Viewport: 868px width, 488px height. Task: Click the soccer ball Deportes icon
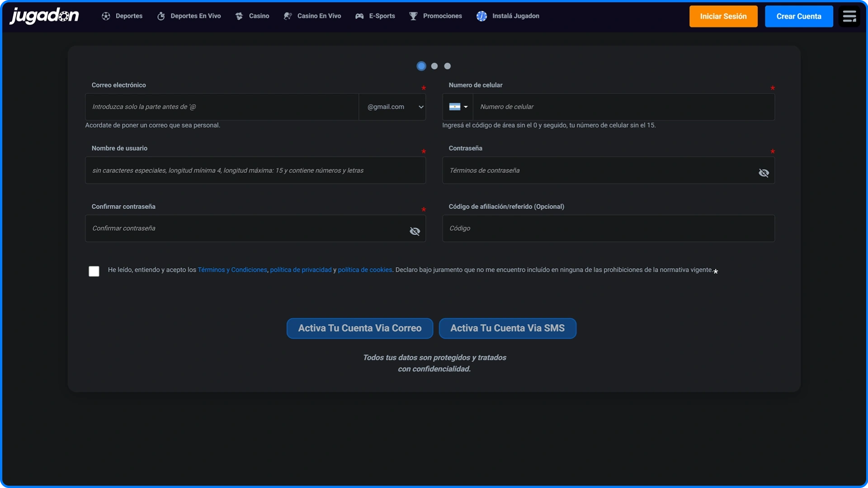(106, 16)
